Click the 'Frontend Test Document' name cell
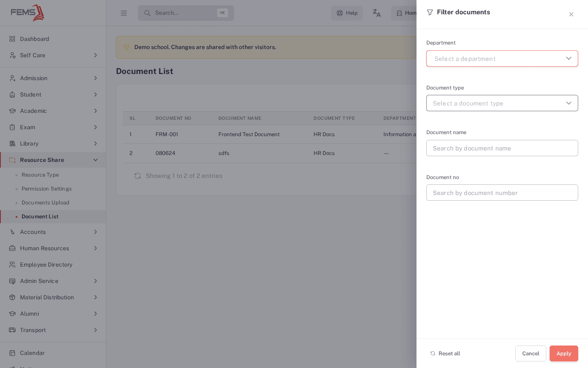588x368 pixels. click(249, 134)
